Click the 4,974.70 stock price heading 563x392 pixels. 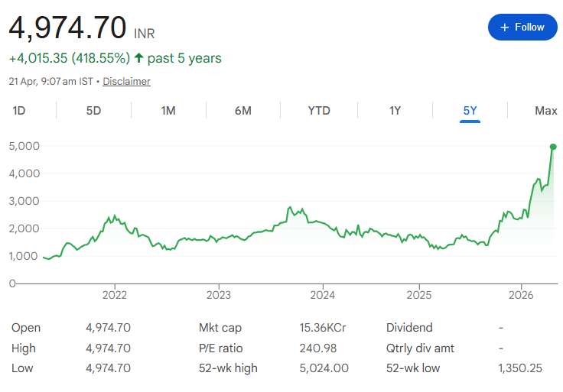pos(67,28)
